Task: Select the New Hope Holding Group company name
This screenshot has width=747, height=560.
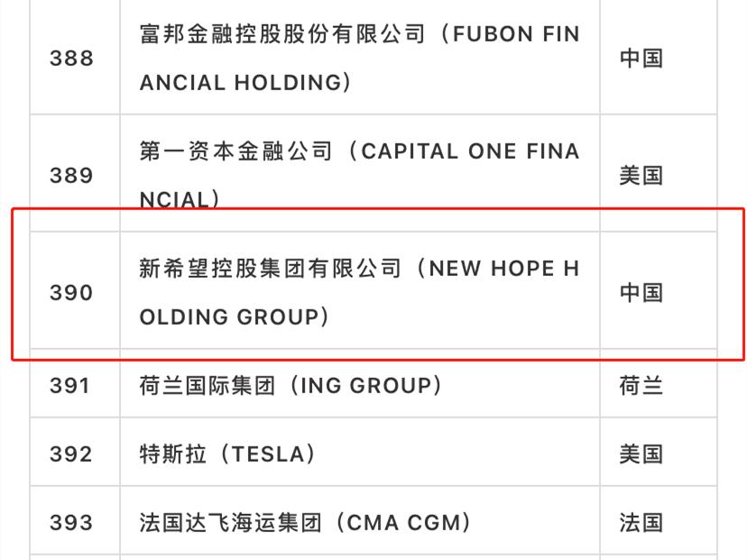Action: [360, 292]
